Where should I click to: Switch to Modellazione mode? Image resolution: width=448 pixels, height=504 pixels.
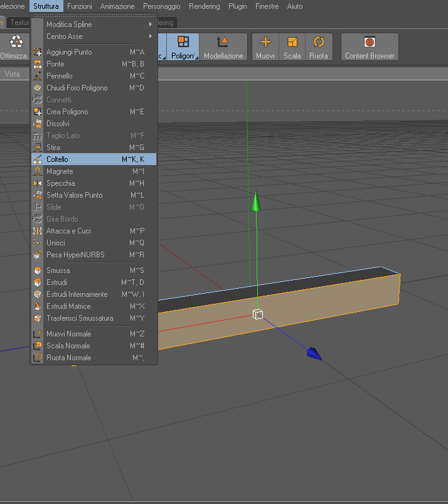tap(223, 47)
